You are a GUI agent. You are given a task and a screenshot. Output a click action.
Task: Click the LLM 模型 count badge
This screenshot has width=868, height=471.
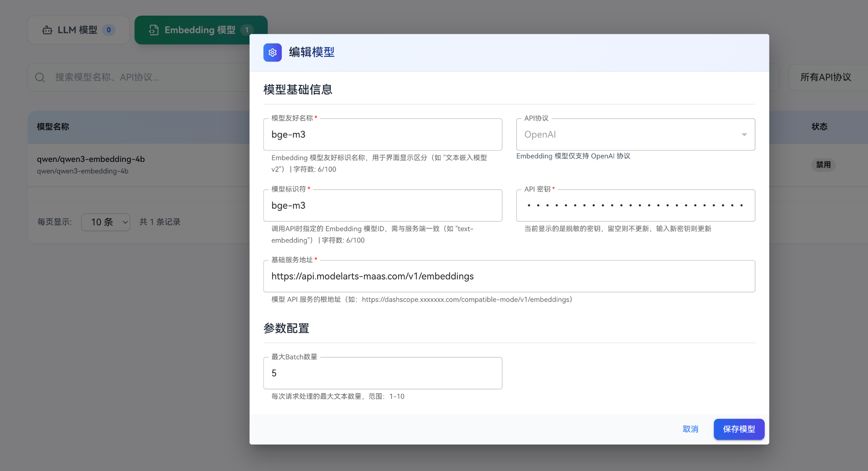click(108, 30)
